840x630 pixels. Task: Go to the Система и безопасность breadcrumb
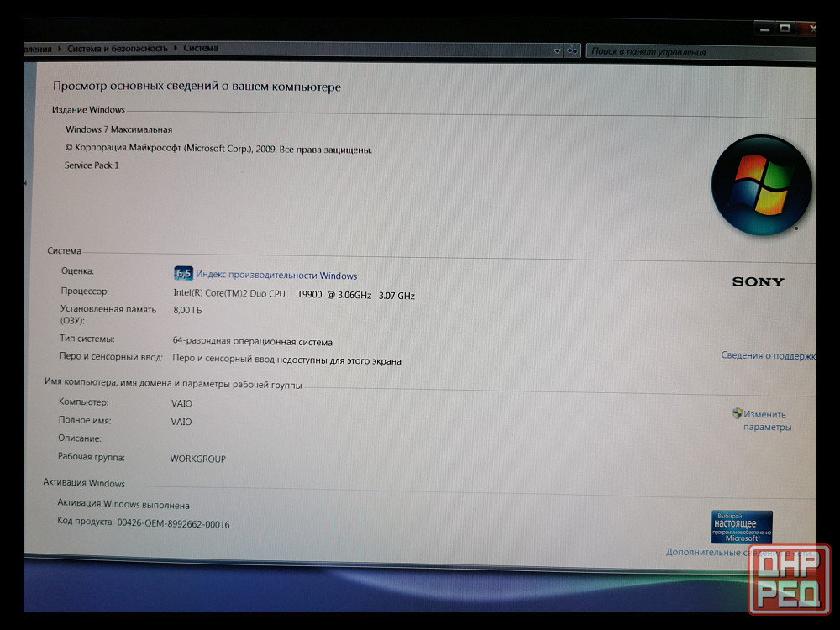[118, 49]
